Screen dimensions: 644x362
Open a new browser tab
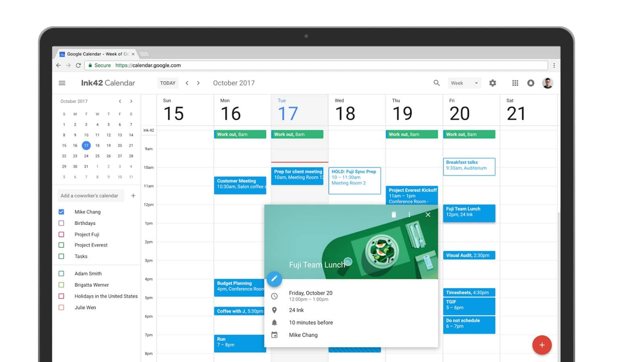coord(144,54)
